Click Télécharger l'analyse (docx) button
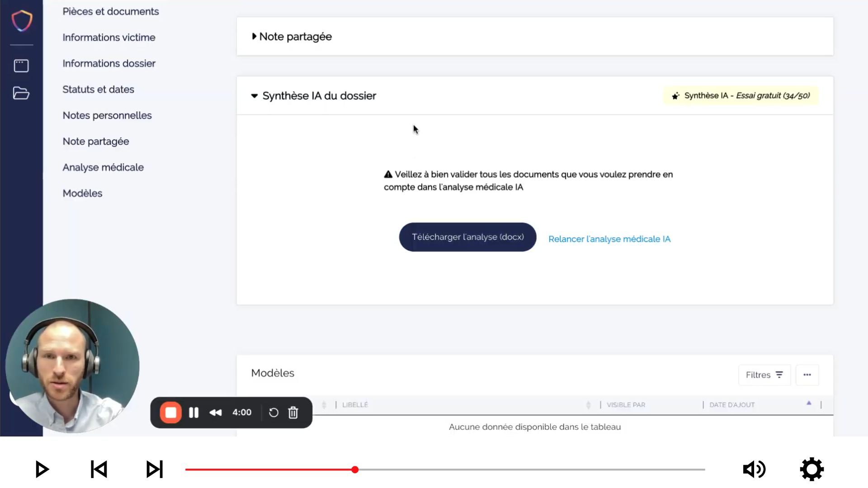Screen dimensions: 868x488 [467, 237]
